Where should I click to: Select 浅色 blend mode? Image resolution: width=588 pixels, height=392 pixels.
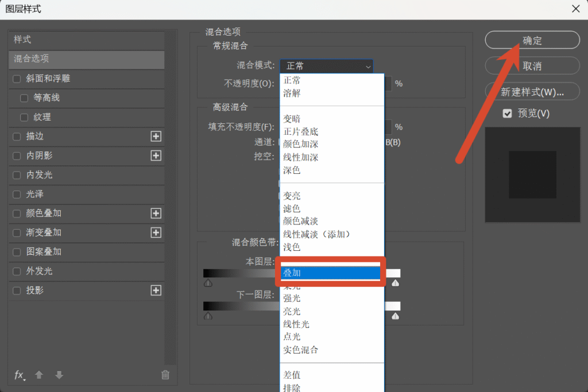coord(332,247)
